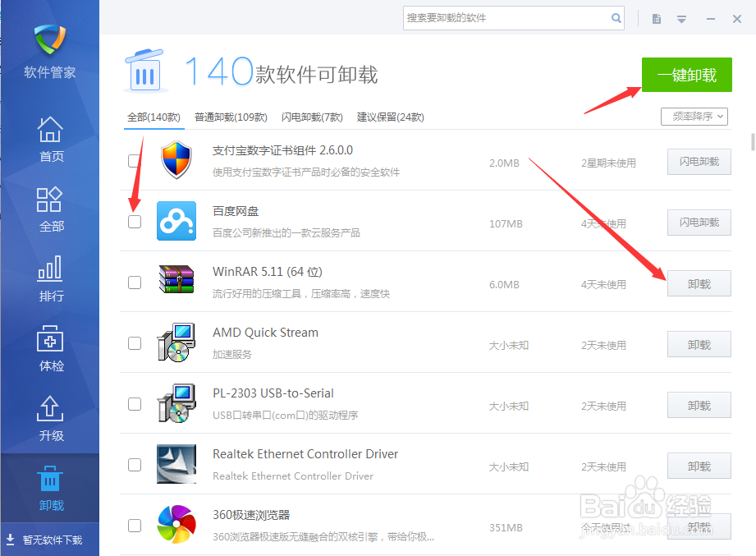Screen dimensions: 756x556
Task: Check the checkbox for 支付宝数字证书组件
Action: [134, 161]
